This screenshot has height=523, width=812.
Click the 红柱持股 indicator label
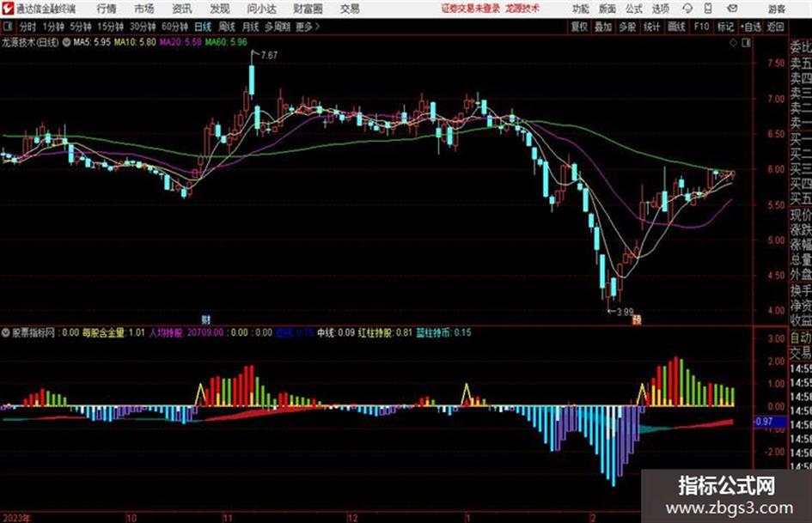385,333
